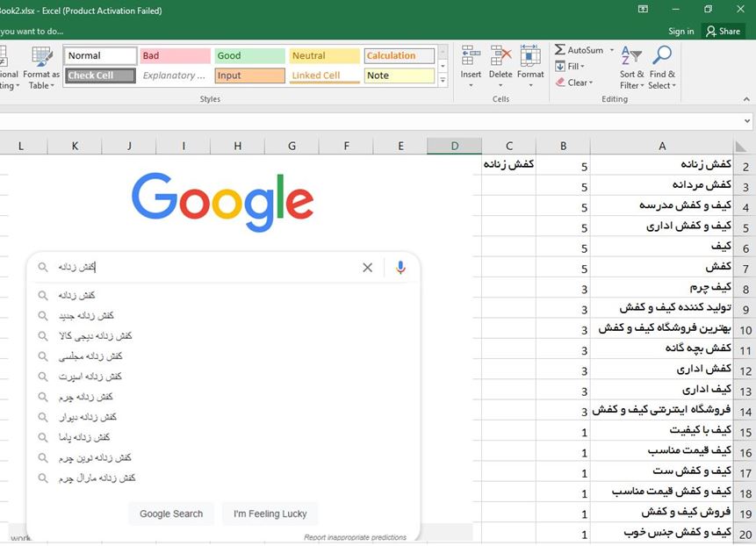Image resolution: width=756 pixels, height=546 pixels.
Task: Apply the Note cell style
Action: pyautogui.click(x=400, y=75)
